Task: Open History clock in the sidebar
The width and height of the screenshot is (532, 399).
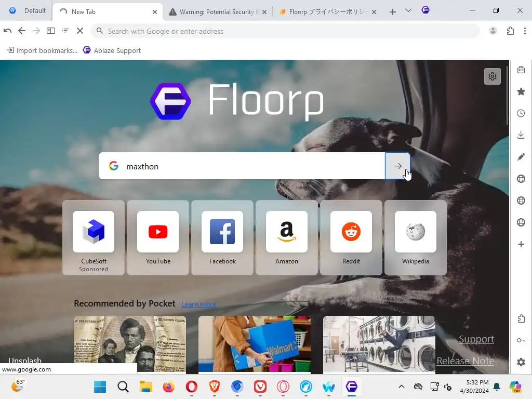Action: coord(521,113)
